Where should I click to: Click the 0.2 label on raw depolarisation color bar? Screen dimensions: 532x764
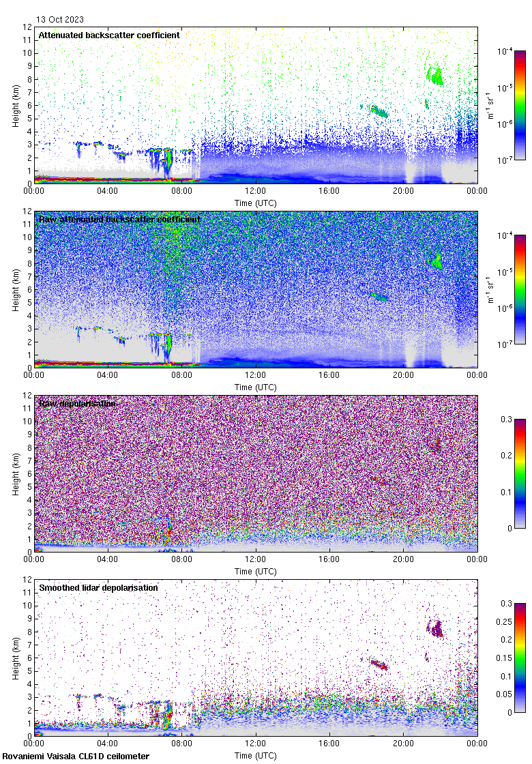click(x=507, y=456)
